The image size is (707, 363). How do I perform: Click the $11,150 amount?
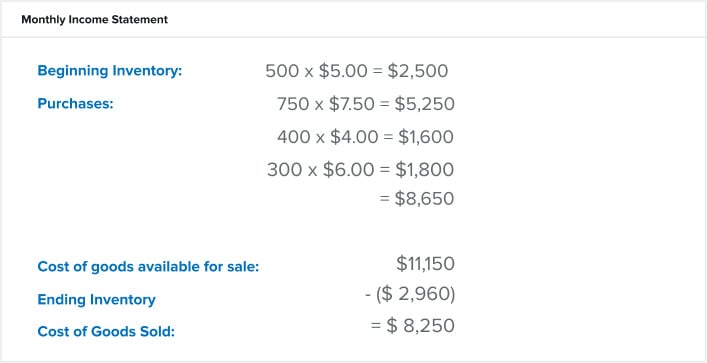tap(425, 263)
